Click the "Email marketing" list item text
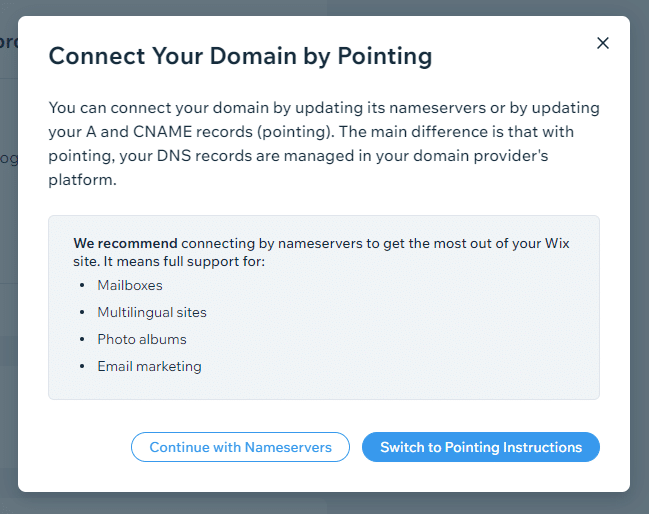This screenshot has width=649, height=514. pyautogui.click(x=149, y=366)
